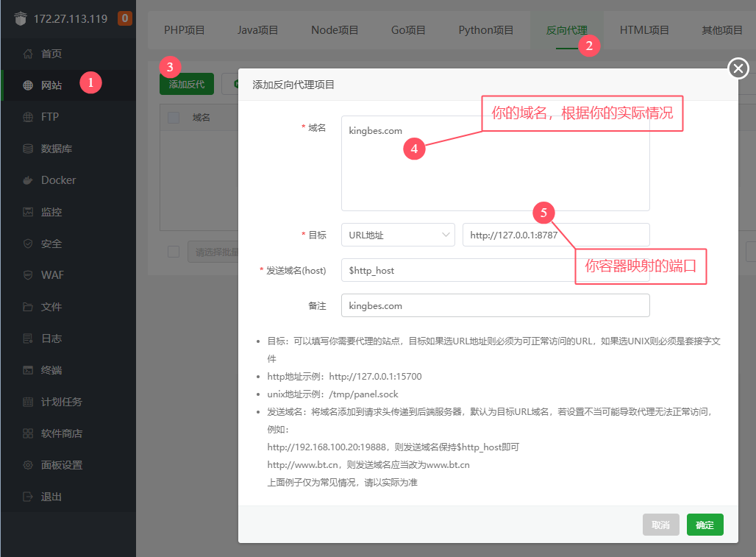Screen dimensions: 756x557
Task: Click the 取消 cancel button
Action: (660, 525)
